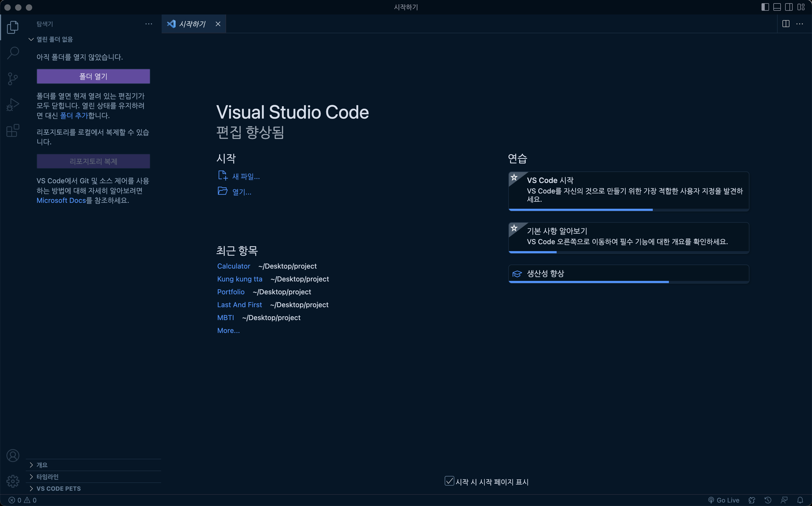Open recent project Last And First
Screen dimensions: 812x506
pyautogui.click(x=240, y=305)
